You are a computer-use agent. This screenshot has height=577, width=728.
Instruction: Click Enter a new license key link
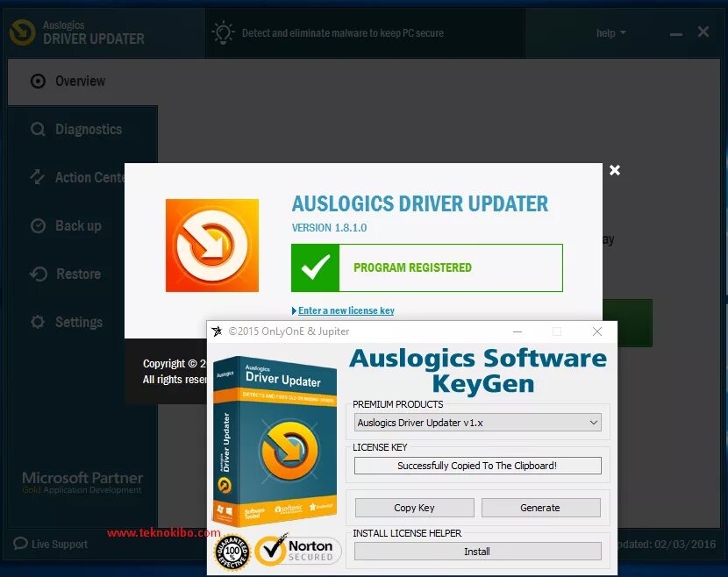tap(346, 310)
